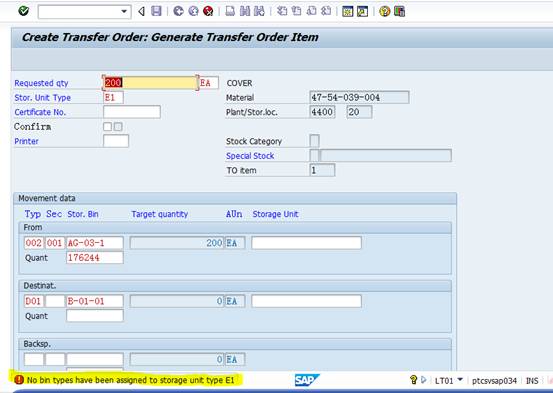Click the Generate Shortcut icon

(x=362, y=11)
